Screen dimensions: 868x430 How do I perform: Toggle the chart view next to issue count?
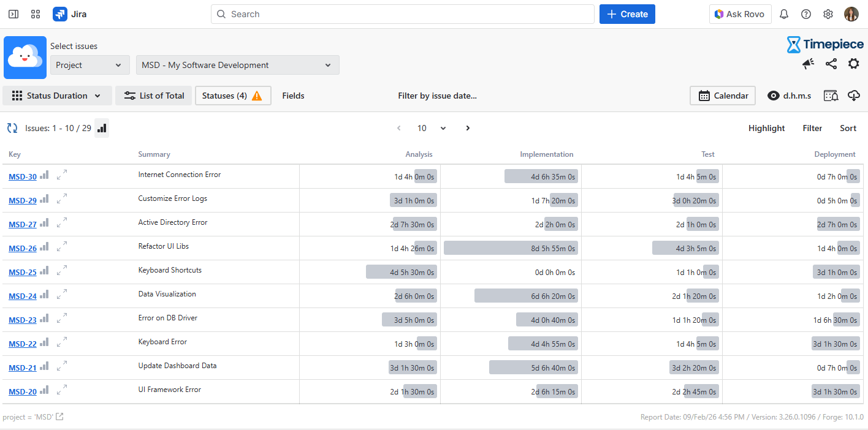click(x=102, y=128)
